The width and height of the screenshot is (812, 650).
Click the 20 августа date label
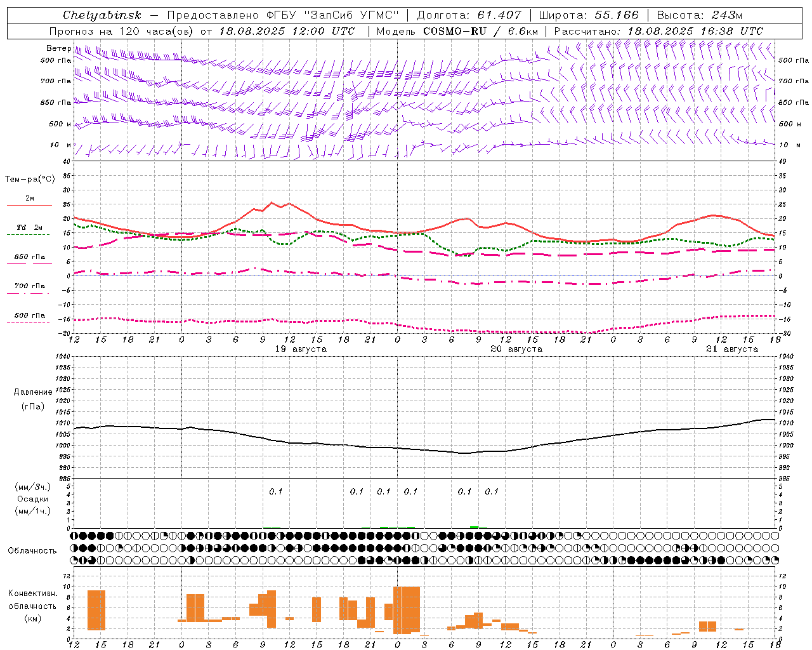pos(516,349)
